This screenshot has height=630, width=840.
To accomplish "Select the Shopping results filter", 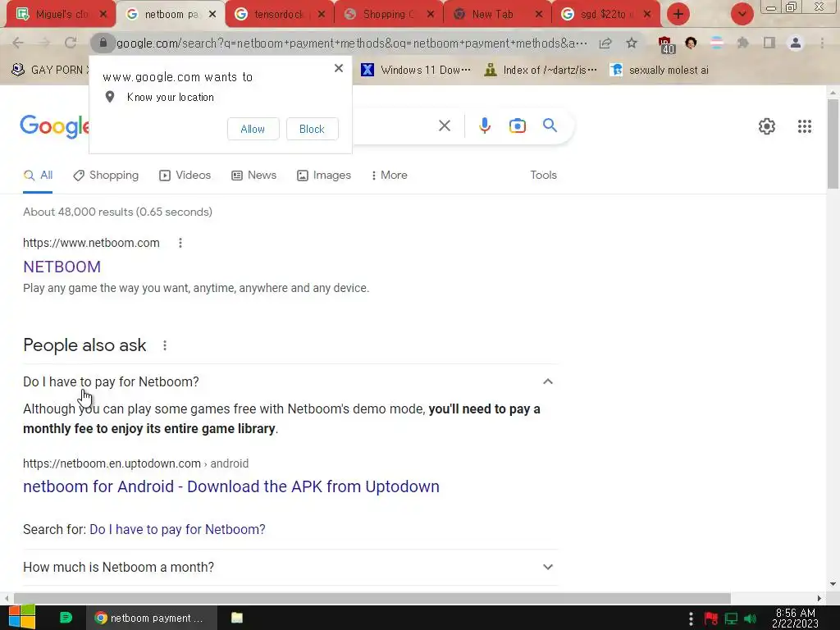I will point(106,176).
